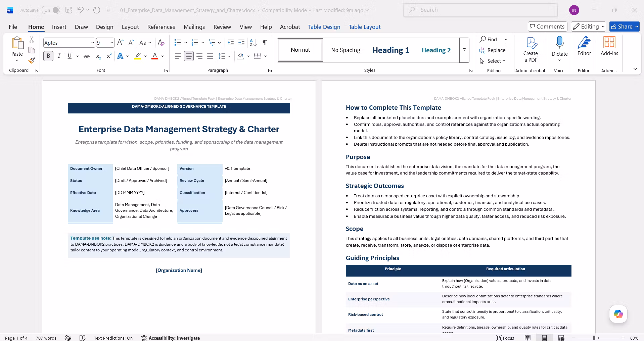The width and height of the screenshot is (644, 341).
Task: Increase font size with the larger A icon
Action: (120, 43)
